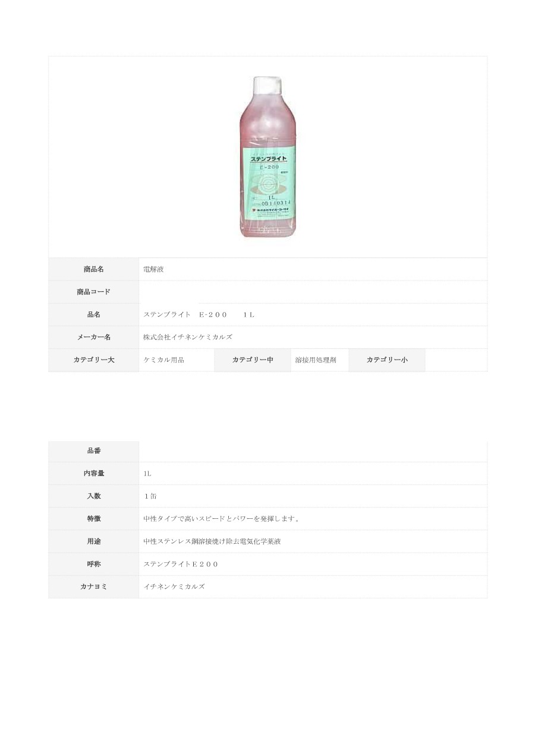Select the カテゴリー中 header cell

click(x=253, y=360)
